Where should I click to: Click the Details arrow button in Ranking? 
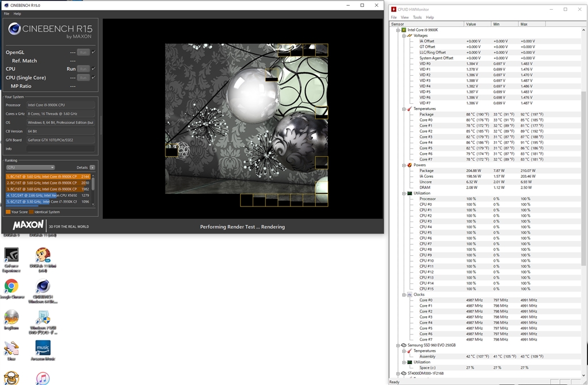(92, 168)
